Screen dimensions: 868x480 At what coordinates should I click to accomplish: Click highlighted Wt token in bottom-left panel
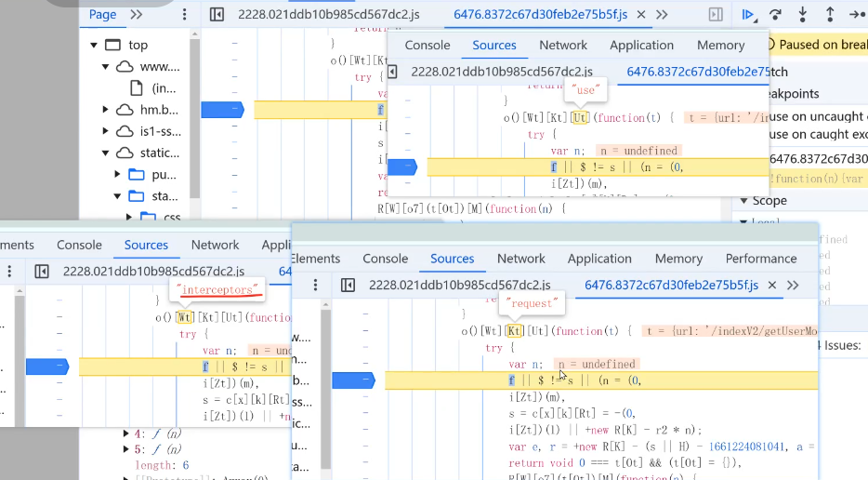coord(184,317)
